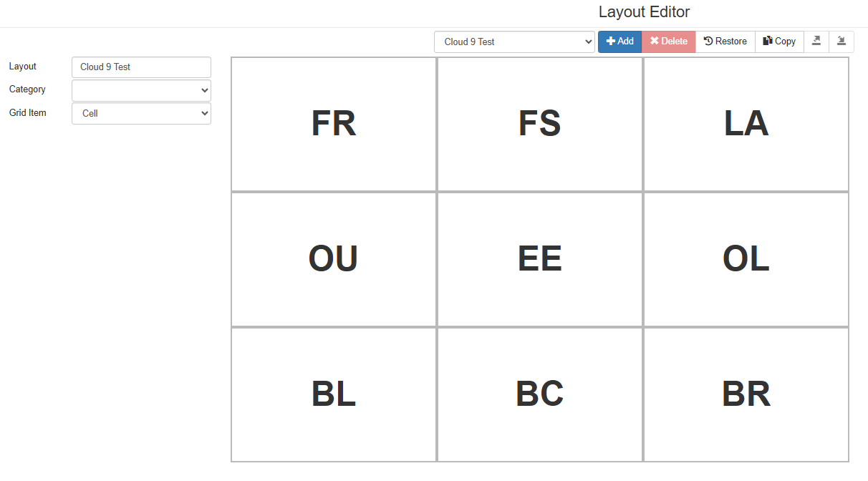Viewport: 868px width, 481px height.
Task: Select the BC grid cell
Action: (540, 394)
